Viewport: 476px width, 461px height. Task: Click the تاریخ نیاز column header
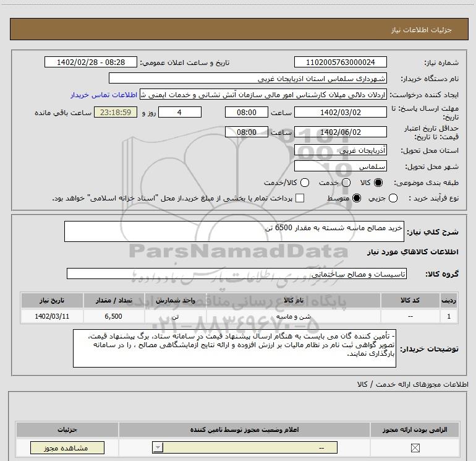click(x=52, y=300)
